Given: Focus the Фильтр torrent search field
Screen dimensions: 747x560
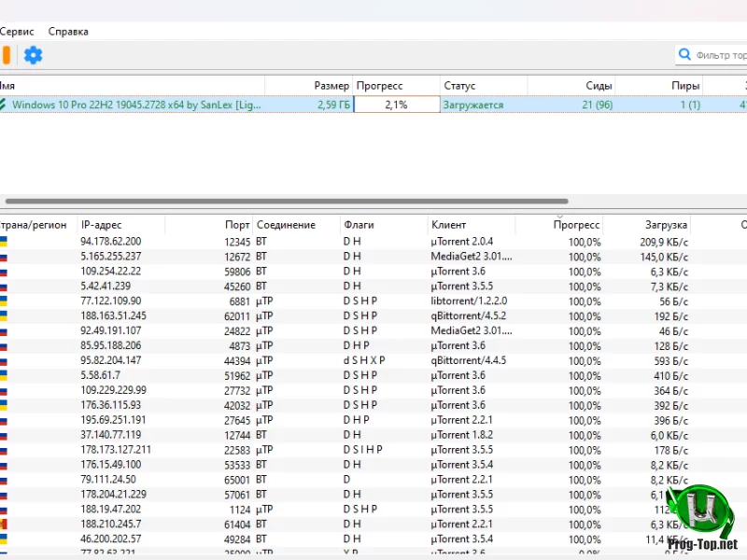Looking at the screenshot, I should (720, 55).
